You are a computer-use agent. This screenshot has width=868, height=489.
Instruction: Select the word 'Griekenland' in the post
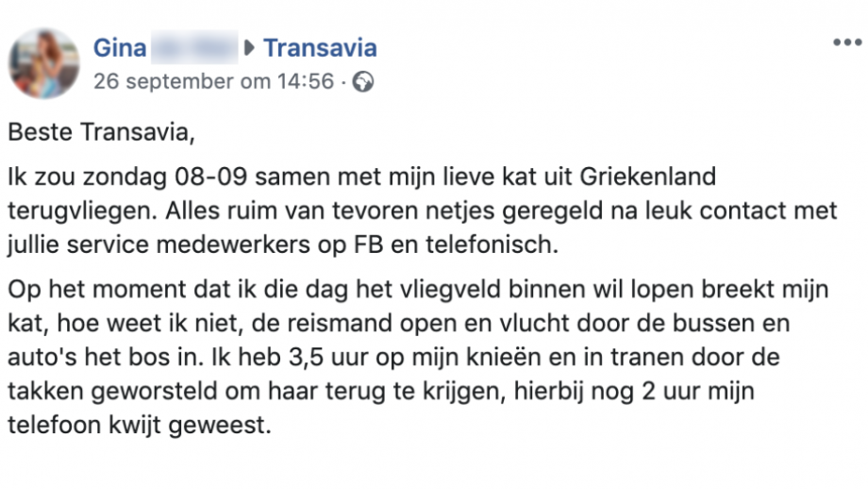click(x=647, y=177)
